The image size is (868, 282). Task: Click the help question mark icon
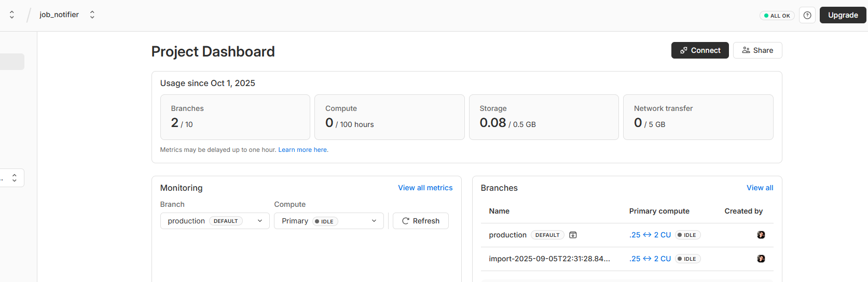807,15
